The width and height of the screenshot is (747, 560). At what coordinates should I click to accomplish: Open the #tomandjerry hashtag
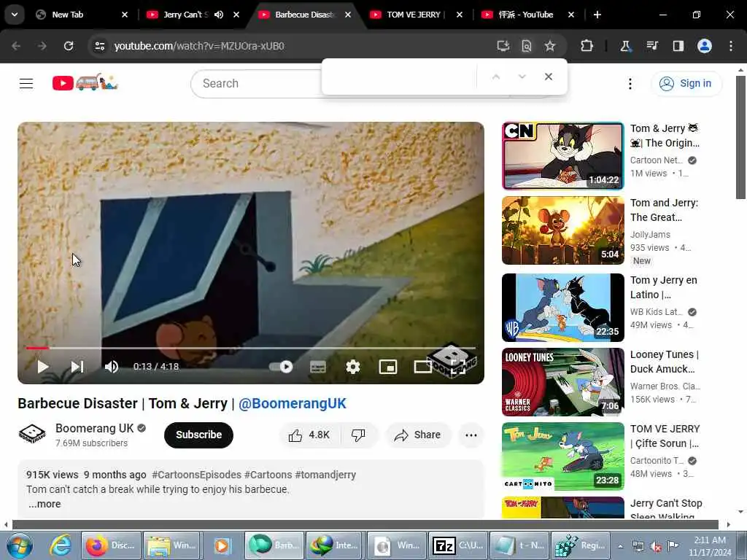coord(325,475)
